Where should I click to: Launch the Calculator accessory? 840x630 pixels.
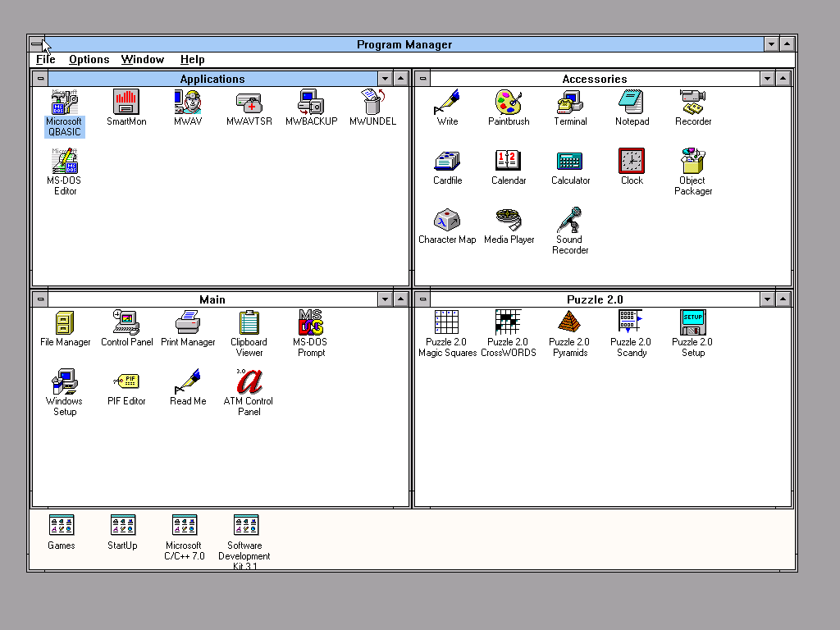[x=570, y=162]
